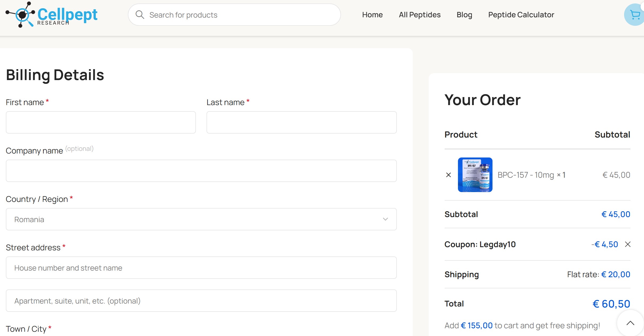Click the search magnifier icon
Viewport: 644px width, 336px height.
pyautogui.click(x=140, y=14)
